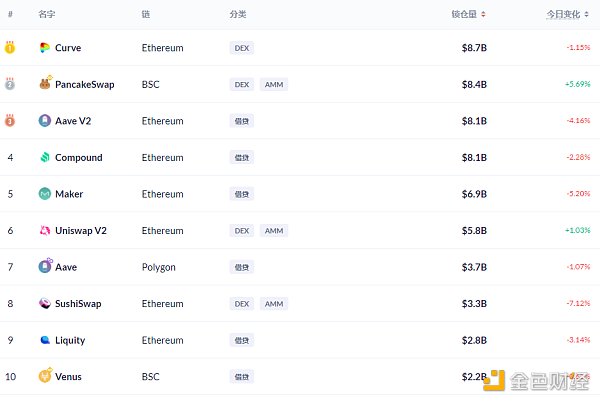Click the Venus gold coin icon
The image size is (600, 402).
[45, 376]
